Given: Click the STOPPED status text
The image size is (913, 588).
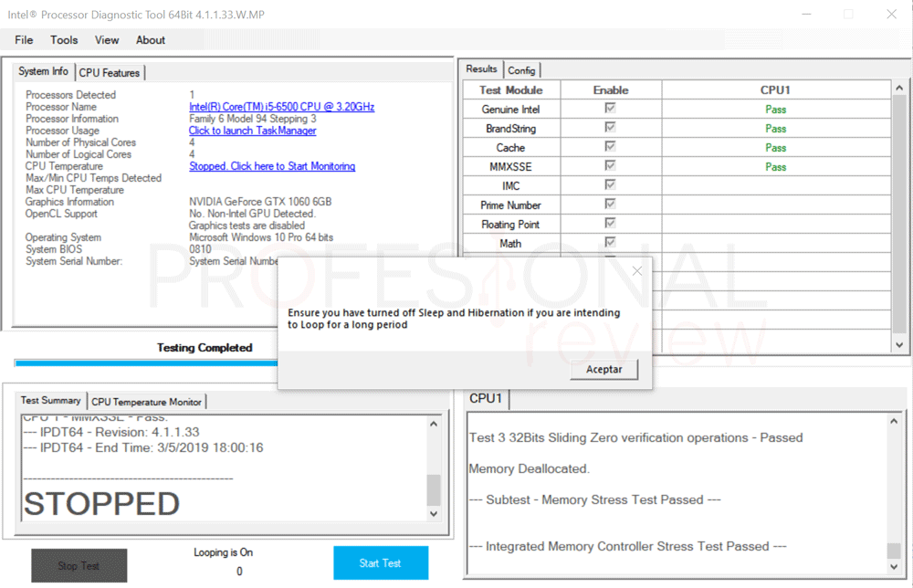Looking at the screenshot, I should pos(101,504).
